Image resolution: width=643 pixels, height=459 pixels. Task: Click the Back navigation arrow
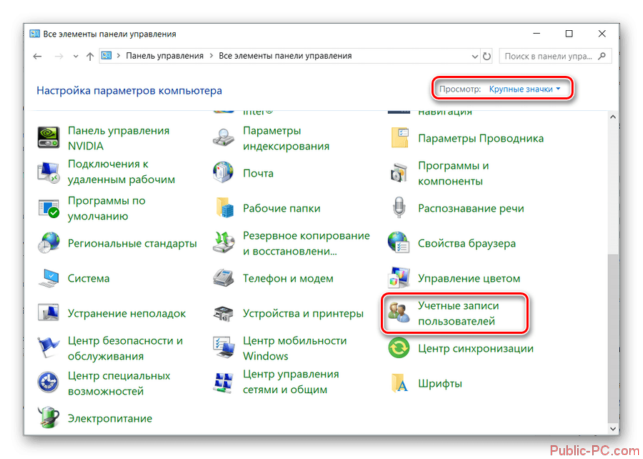37,56
